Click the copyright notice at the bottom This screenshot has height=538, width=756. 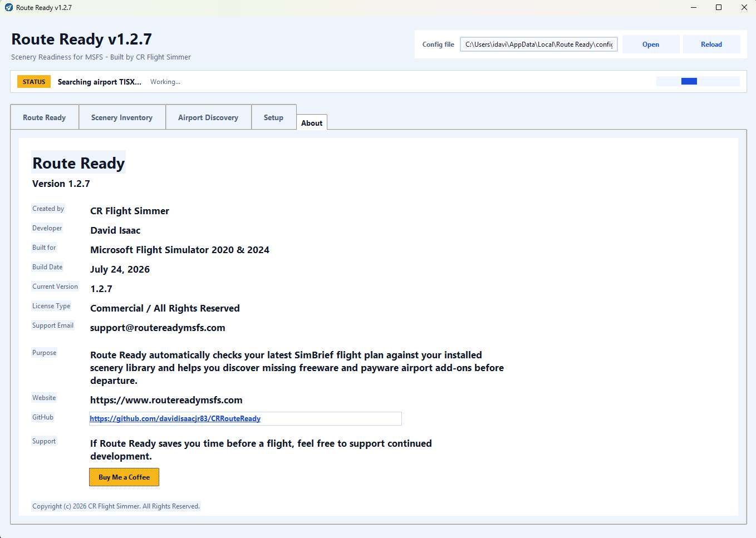coord(116,506)
